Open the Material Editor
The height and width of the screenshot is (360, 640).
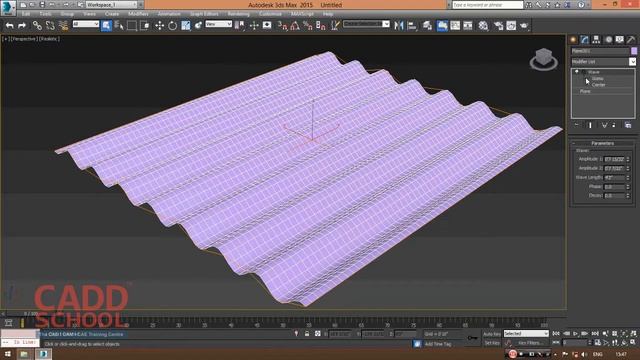coord(483,25)
